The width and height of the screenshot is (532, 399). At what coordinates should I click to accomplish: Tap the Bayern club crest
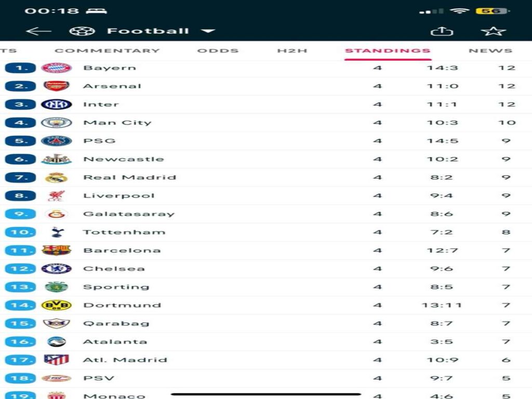point(56,68)
